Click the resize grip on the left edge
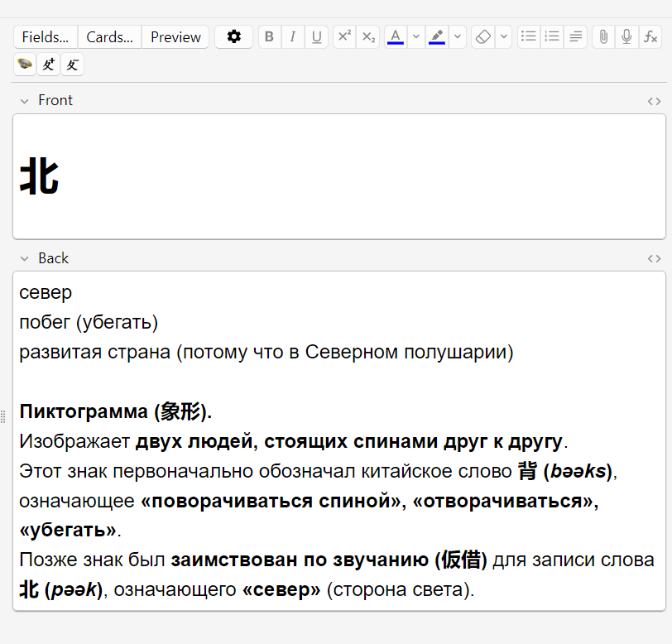The width and height of the screenshot is (672, 644). pos(3,416)
